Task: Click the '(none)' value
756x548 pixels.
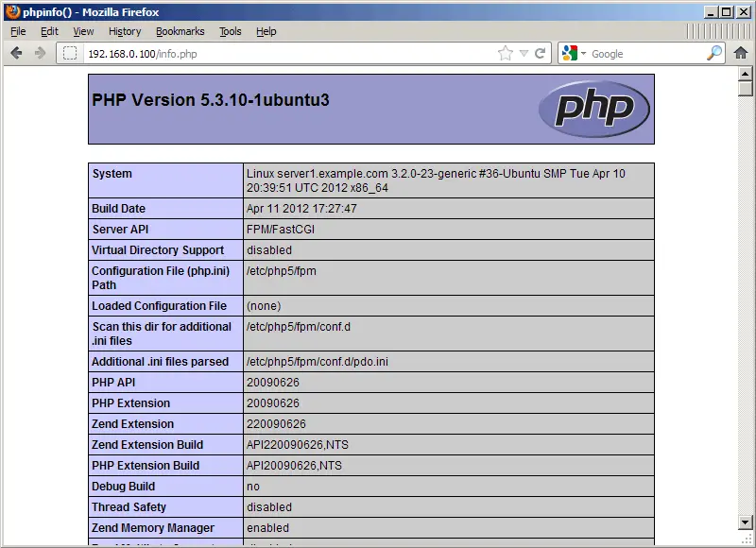Action: point(264,306)
